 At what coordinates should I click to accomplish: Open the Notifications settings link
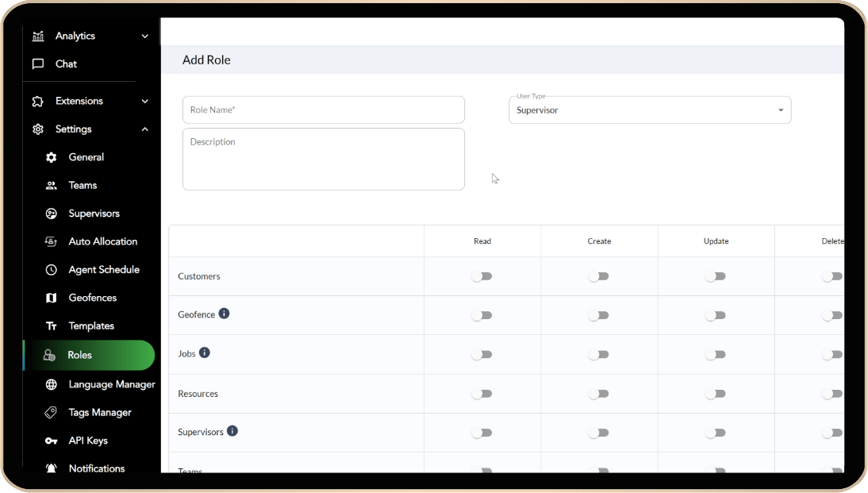(96, 468)
